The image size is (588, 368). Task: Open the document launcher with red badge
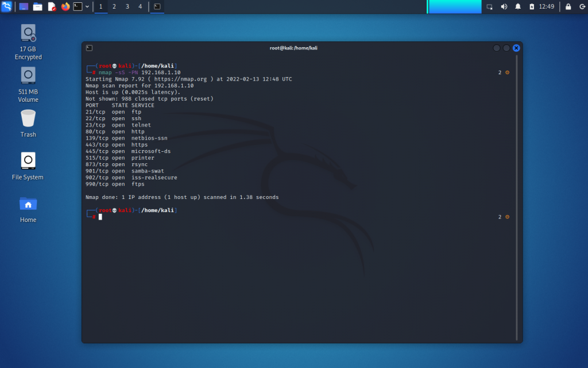[x=51, y=6]
